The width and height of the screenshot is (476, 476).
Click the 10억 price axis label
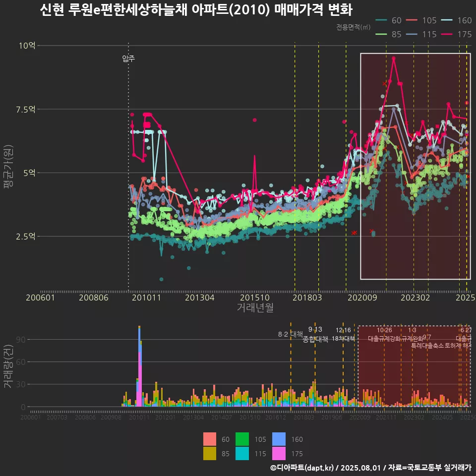pyautogui.click(x=27, y=46)
